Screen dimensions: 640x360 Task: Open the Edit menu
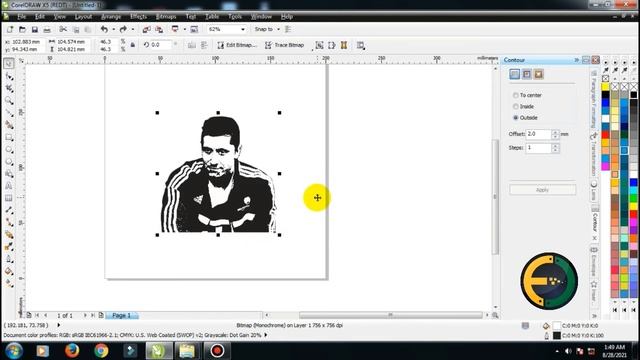pyautogui.click(x=40, y=17)
